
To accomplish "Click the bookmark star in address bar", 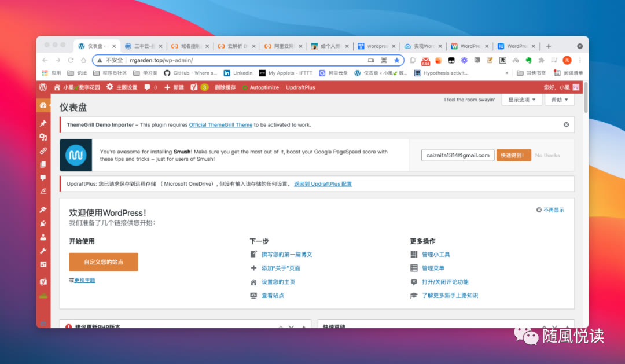I will (x=396, y=60).
